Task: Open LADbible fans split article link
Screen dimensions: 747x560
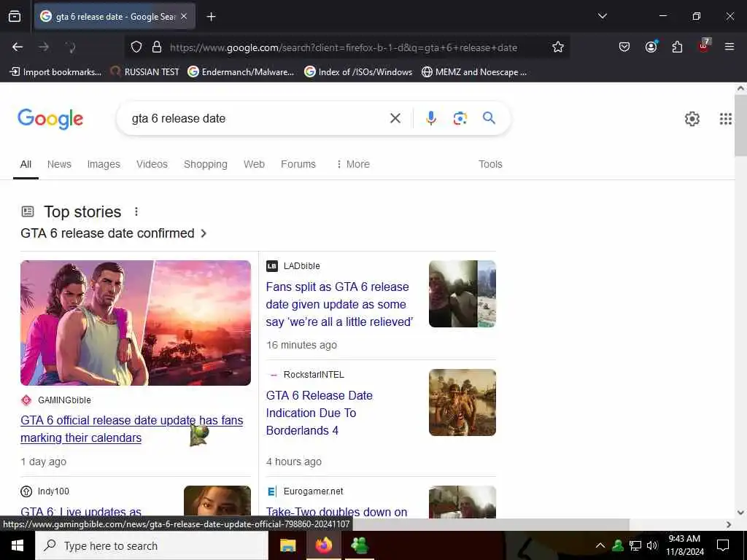Action: [339, 304]
